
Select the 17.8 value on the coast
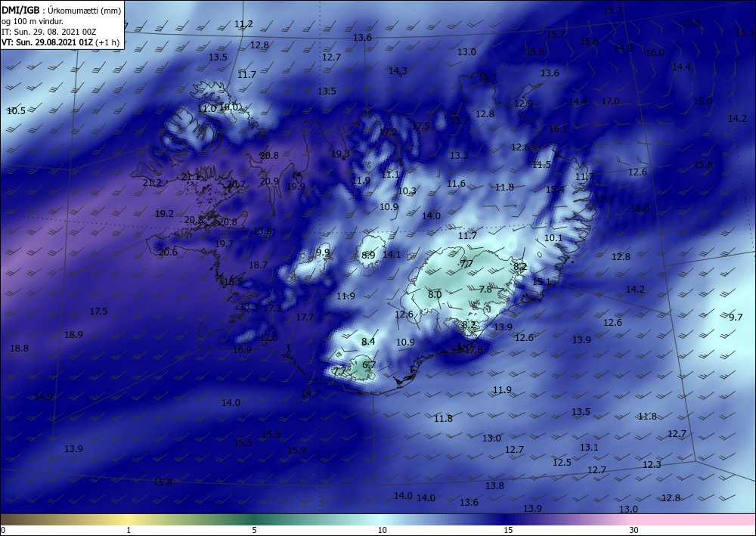coord(473,350)
